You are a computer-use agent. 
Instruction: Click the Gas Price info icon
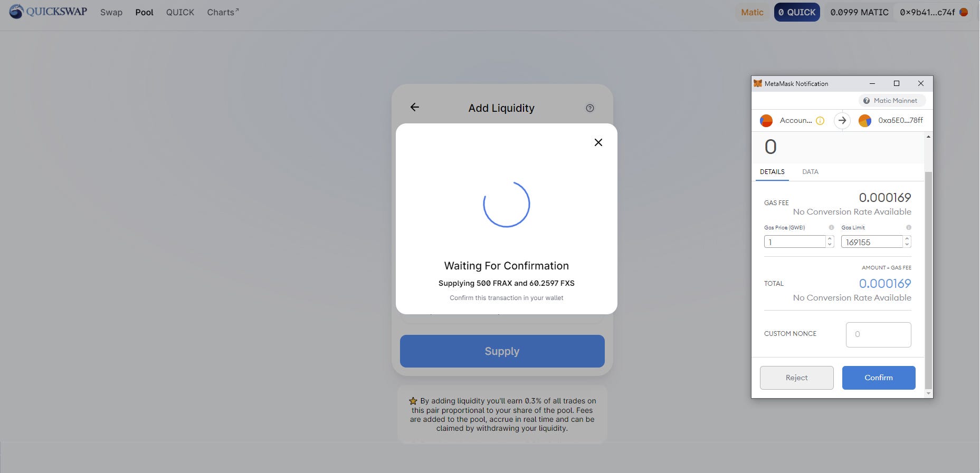click(x=831, y=227)
